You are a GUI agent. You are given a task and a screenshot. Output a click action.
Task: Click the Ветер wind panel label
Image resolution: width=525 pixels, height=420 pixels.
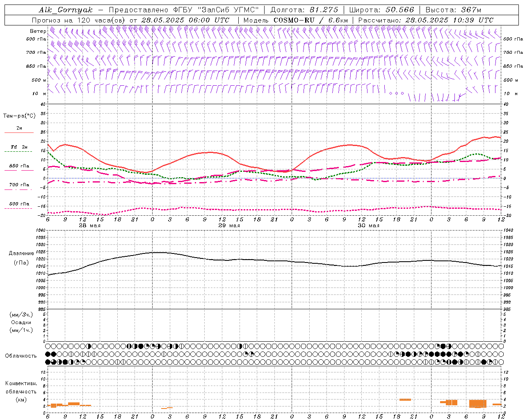pos(38,31)
